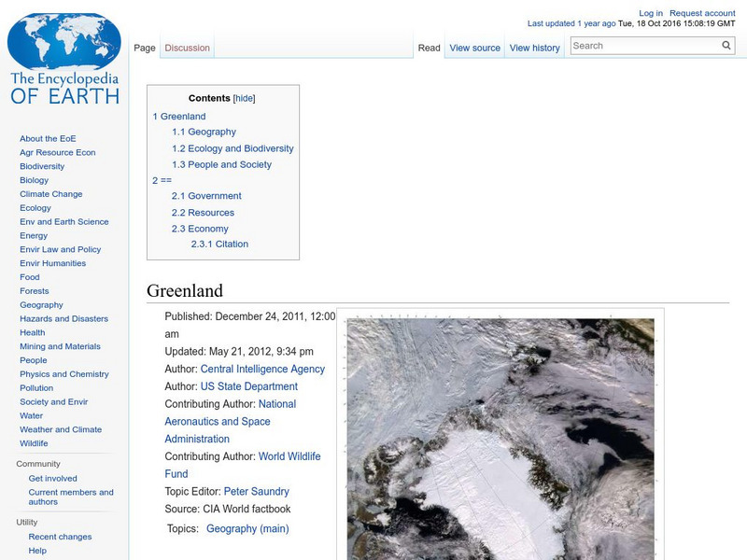Click the search magnifying glass icon
747x560 pixels.
coord(726,44)
